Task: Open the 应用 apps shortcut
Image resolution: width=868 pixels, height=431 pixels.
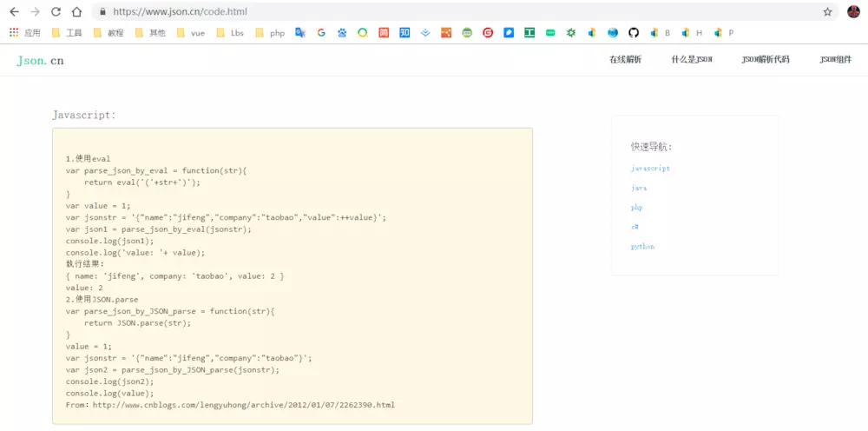Action: click(x=25, y=33)
